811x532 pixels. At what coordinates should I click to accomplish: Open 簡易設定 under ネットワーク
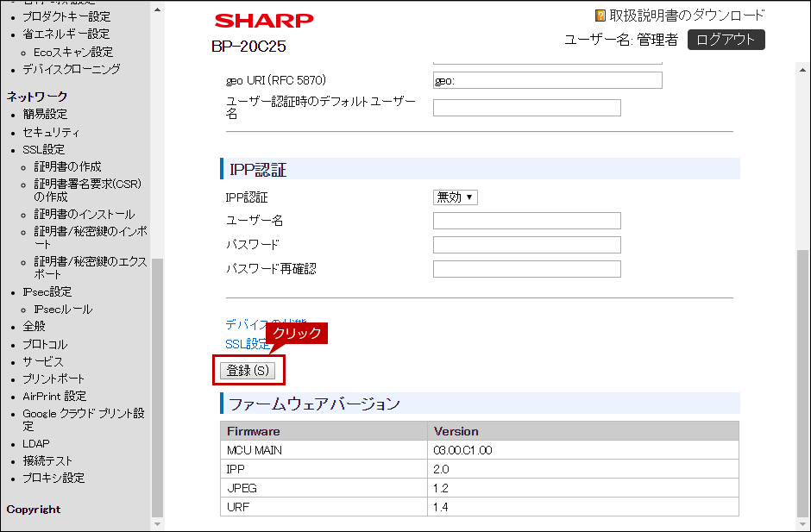[x=45, y=115]
